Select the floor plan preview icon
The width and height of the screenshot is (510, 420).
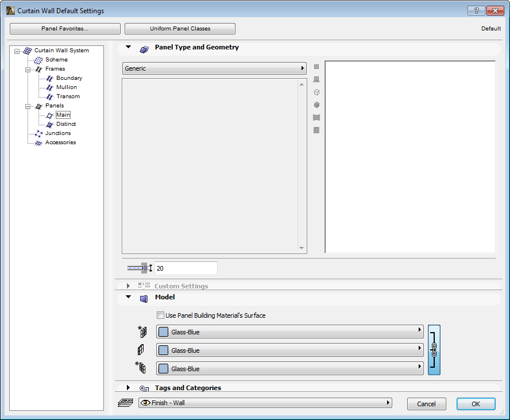point(316,79)
